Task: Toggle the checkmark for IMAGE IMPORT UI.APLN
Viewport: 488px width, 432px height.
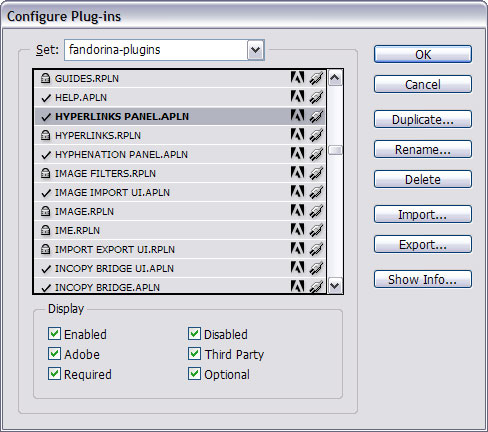Action: click(46, 193)
